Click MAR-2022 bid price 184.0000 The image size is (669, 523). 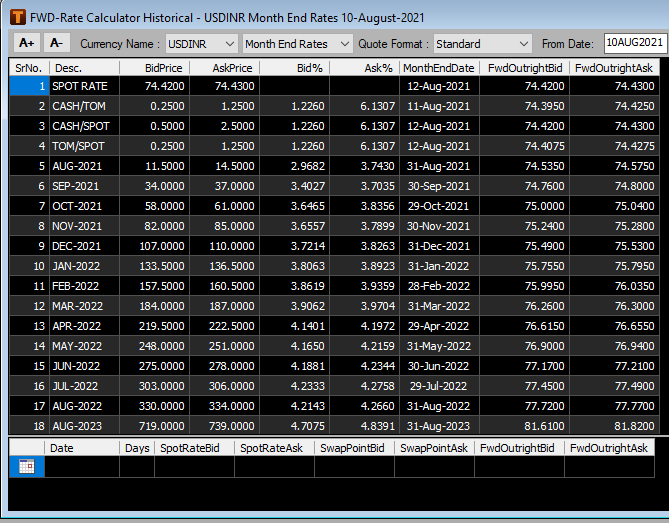pyautogui.click(x=155, y=306)
